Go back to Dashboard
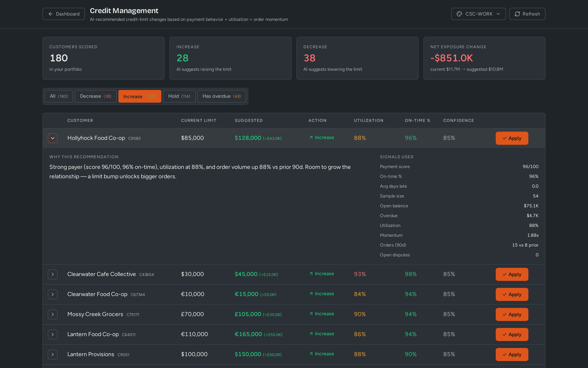The width and height of the screenshot is (588, 368). click(x=64, y=14)
